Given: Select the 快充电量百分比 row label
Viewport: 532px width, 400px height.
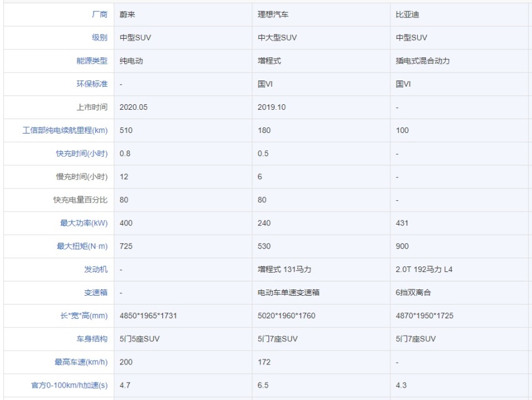Looking at the screenshot, I should [x=80, y=200].
